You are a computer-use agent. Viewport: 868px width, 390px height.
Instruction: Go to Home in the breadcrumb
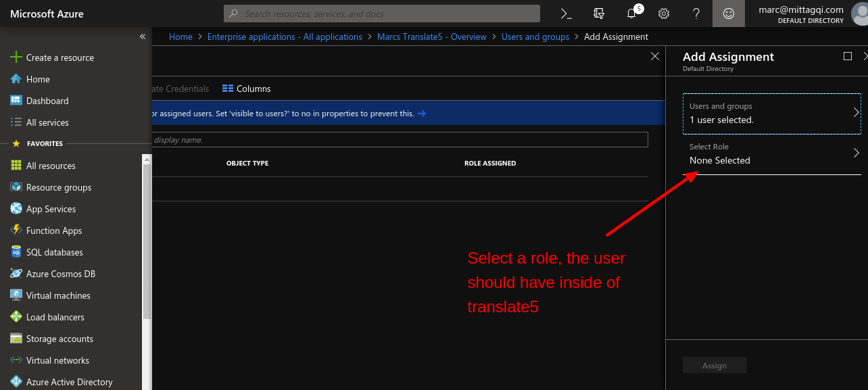180,37
